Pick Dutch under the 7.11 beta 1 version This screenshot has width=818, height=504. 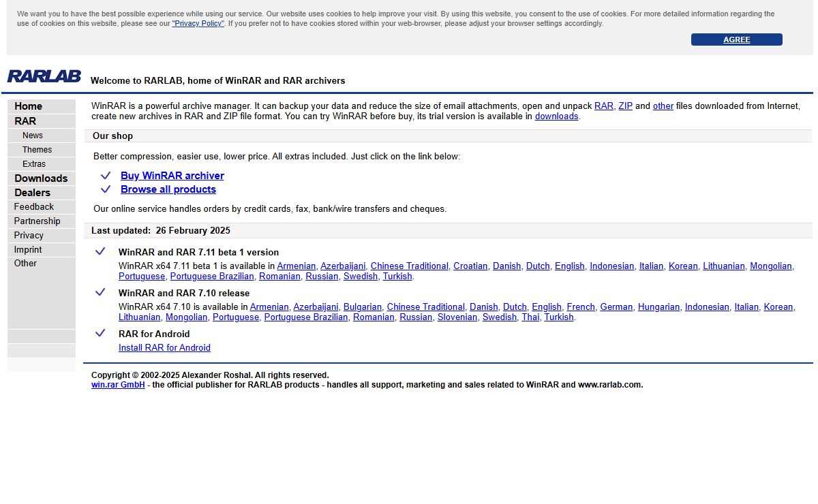538,266
